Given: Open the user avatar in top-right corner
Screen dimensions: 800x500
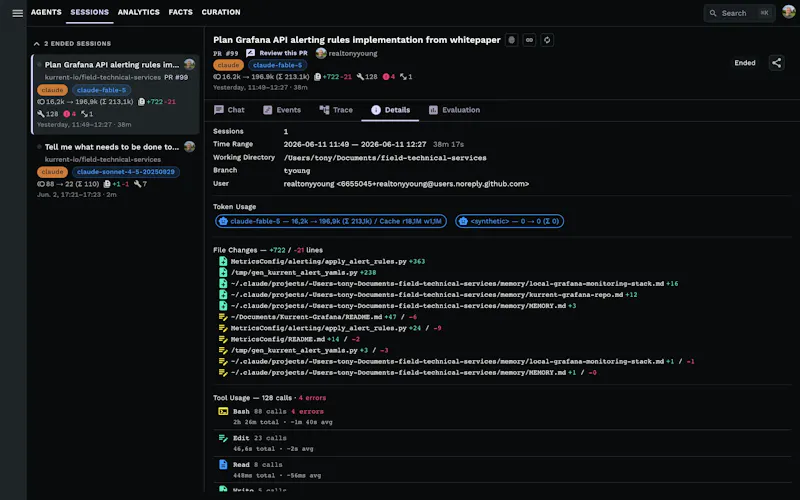Looking at the screenshot, I should [788, 11].
